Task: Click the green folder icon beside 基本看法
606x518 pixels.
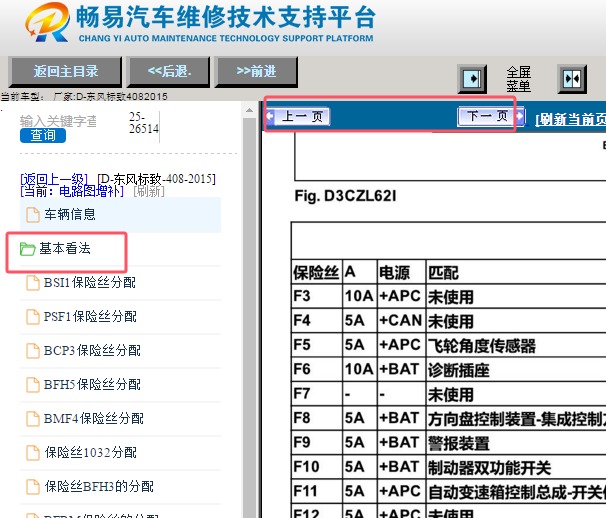Action: (27, 249)
